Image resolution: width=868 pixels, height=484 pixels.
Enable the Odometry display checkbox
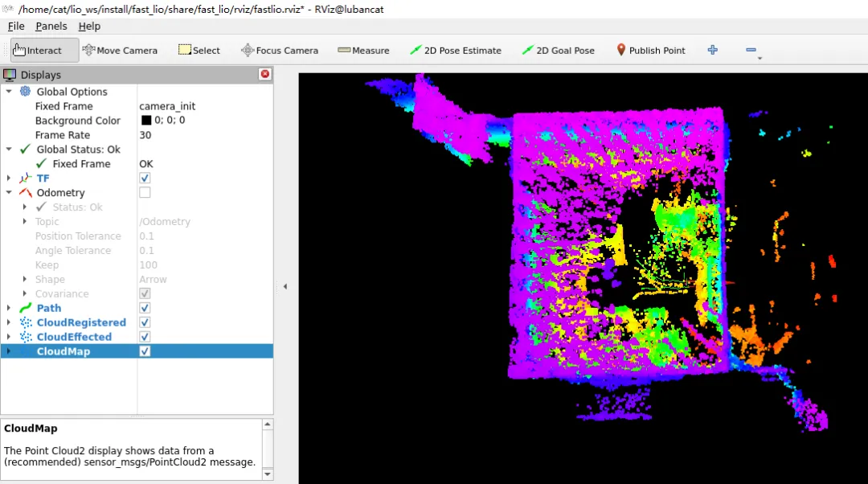point(145,192)
